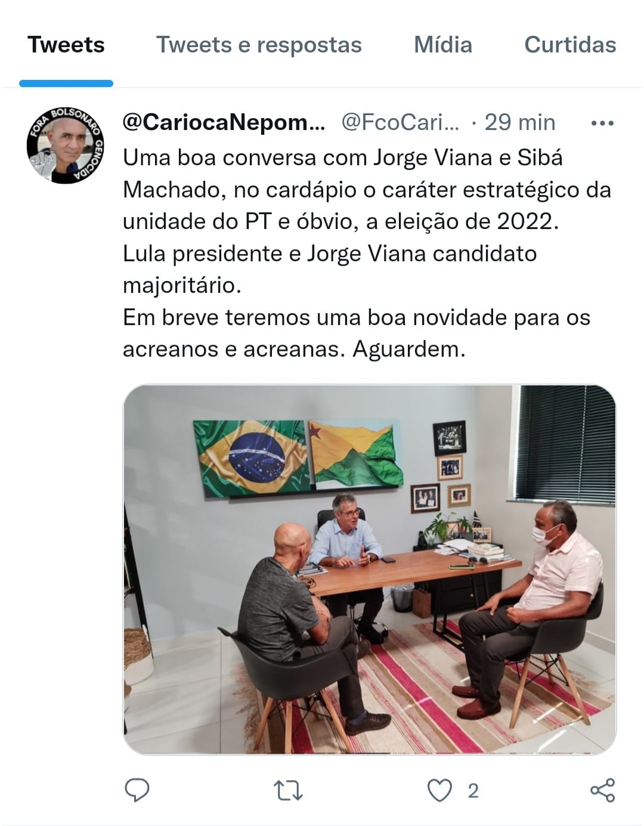Click the @FcoCari... handle

[x=400, y=122]
